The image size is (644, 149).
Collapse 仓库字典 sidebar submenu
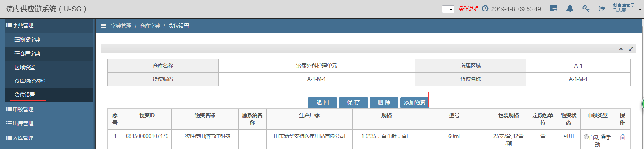pyautogui.click(x=49, y=53)
